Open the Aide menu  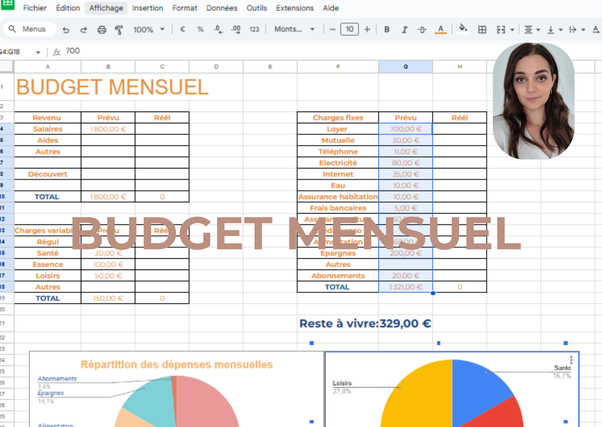[331, 8]
